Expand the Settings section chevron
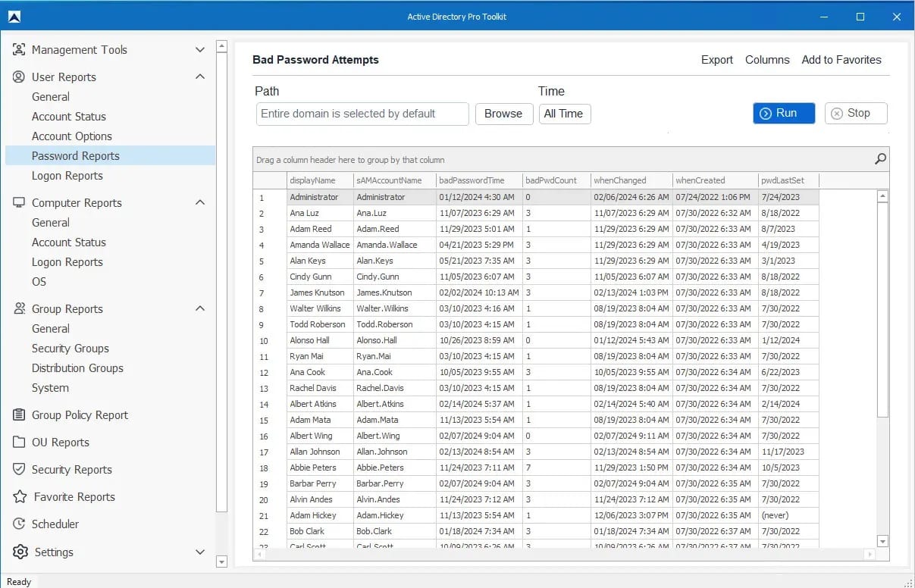The width and height of the screenshot is (915, 588). tap(200, 552)
